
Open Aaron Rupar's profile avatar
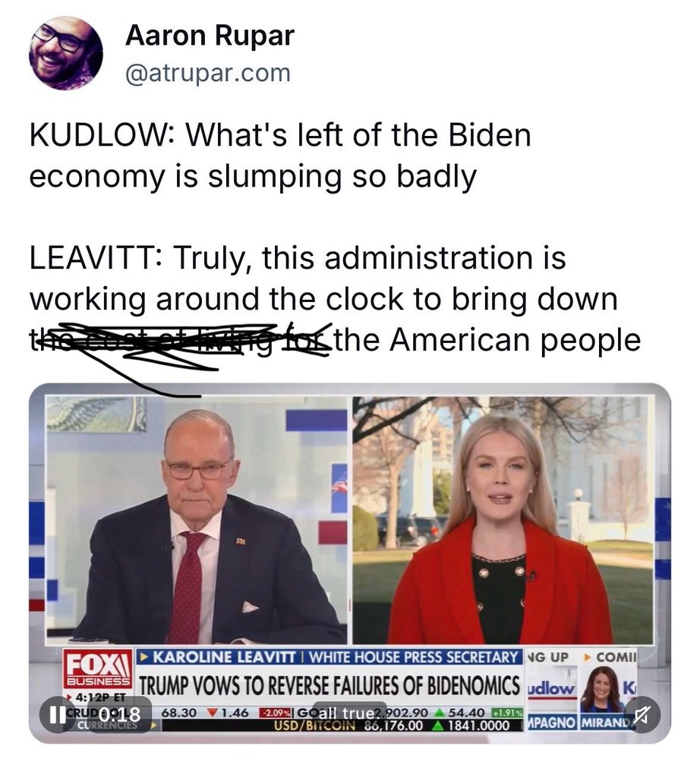66,53
